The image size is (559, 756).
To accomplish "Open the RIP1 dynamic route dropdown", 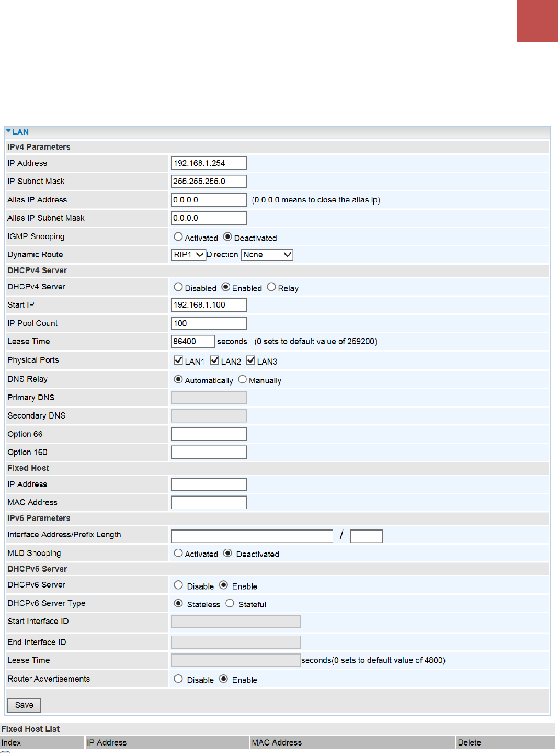I will point(188,255).
